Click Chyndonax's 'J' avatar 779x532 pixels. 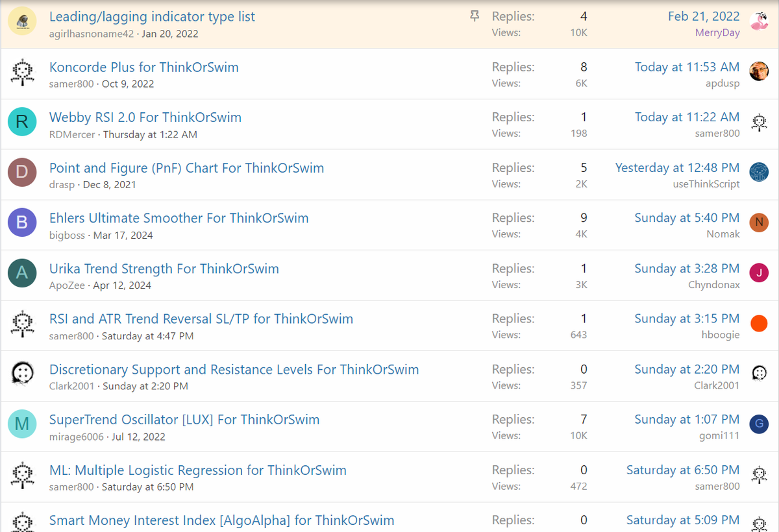click(x=759, y=272)
